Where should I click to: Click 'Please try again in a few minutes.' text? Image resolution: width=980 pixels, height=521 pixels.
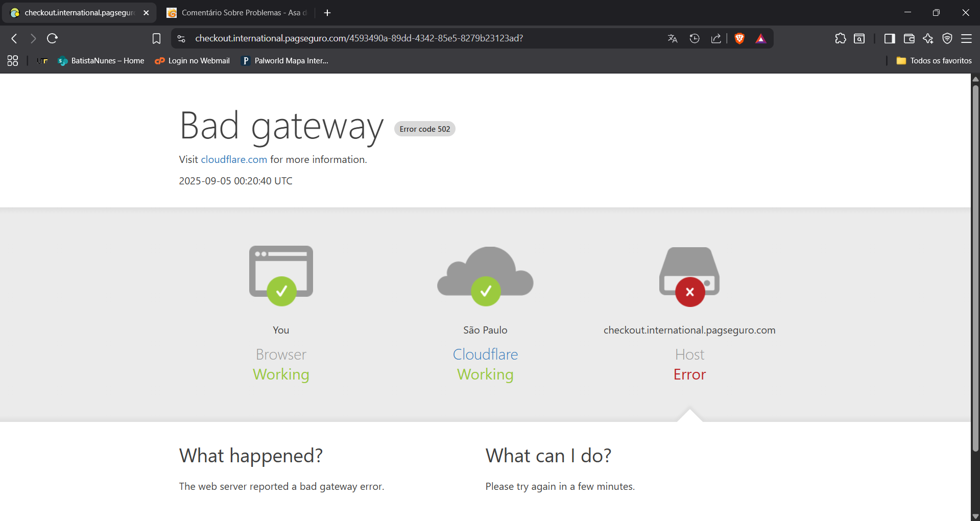coord(560,486)
